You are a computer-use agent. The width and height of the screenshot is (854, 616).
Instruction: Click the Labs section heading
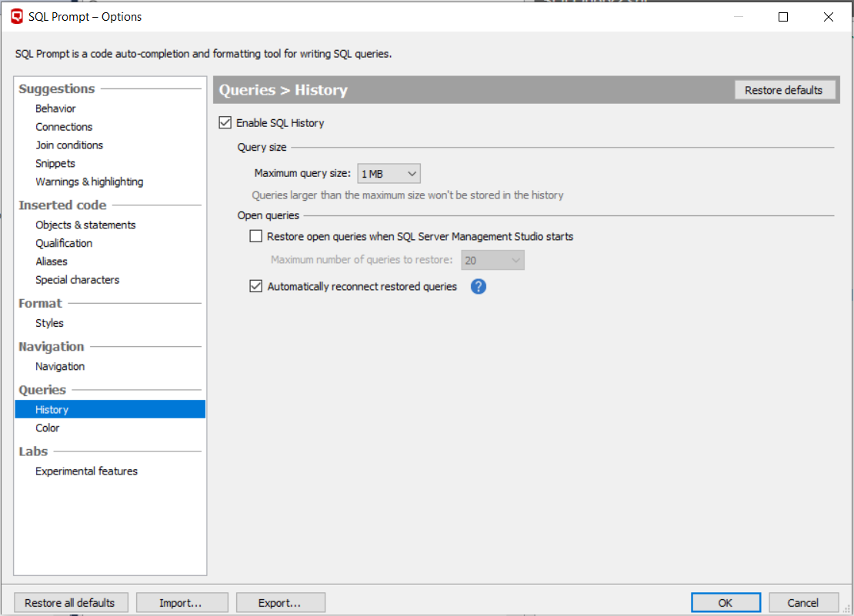click(x=33, y=451)
